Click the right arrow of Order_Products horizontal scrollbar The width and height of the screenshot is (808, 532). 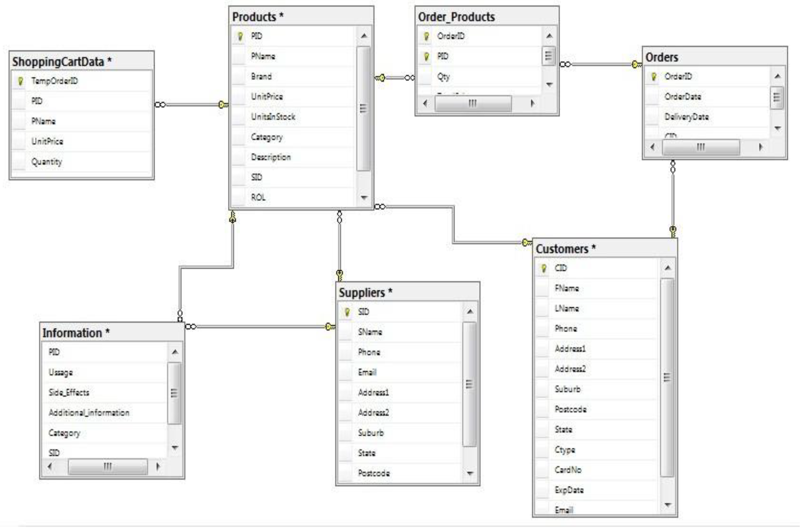[x=532, y=104]
